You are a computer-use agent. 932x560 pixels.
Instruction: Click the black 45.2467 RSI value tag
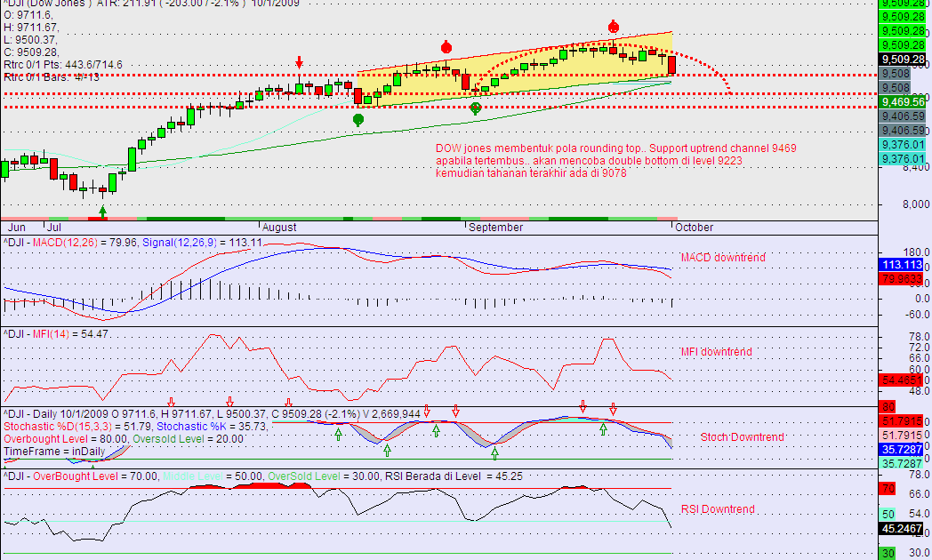coord(902,529)
